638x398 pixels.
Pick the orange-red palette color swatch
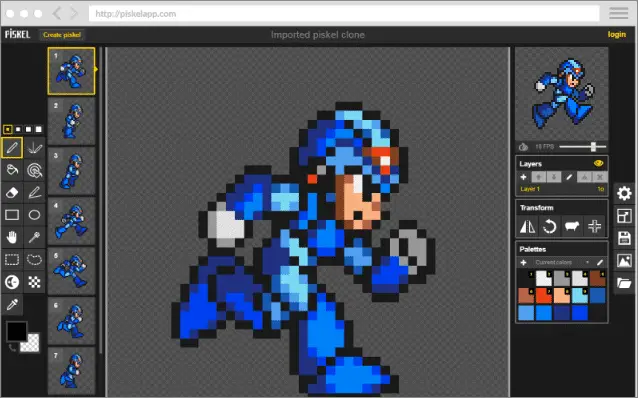pos(544,295)
